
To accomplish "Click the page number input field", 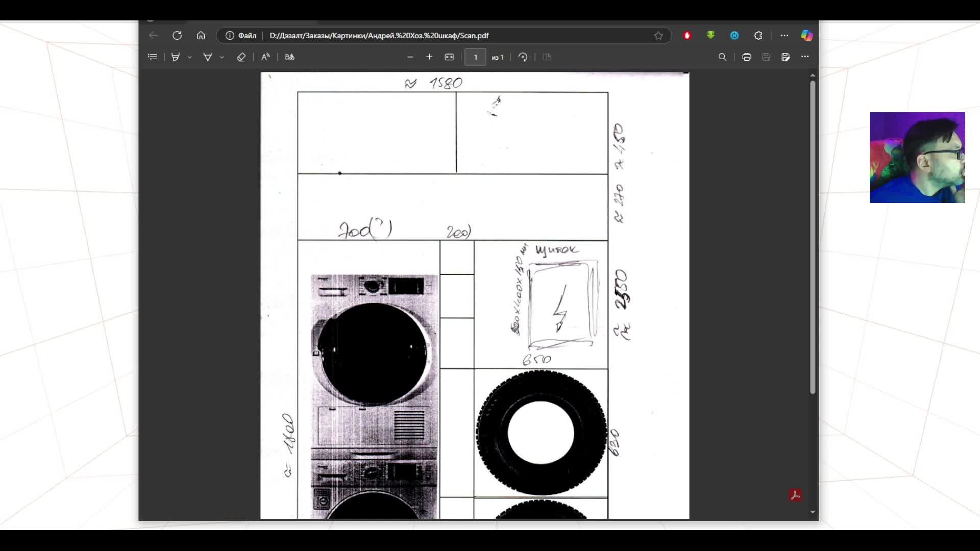I will point(475,57).
